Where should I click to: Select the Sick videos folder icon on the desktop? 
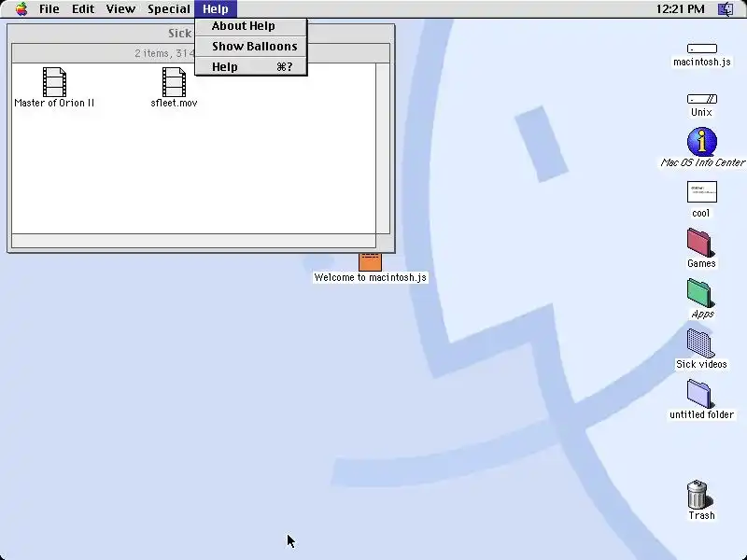click(x=700, y=343)
